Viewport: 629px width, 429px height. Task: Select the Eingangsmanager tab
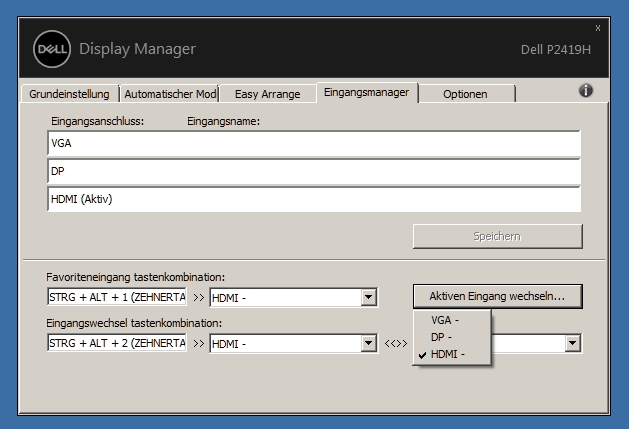click(x=367, y=93)
